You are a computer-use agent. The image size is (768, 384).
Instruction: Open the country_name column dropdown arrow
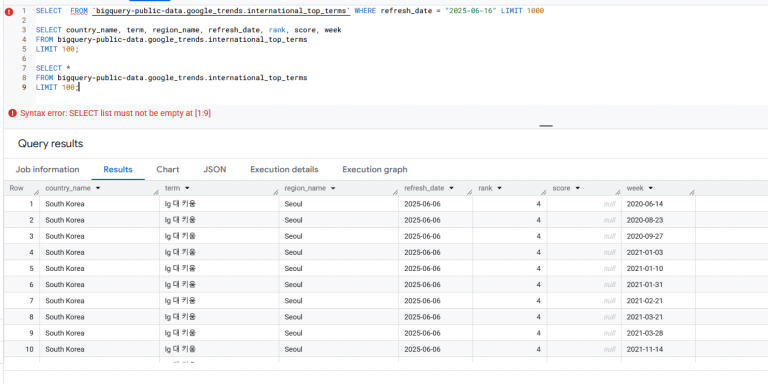pos(98,188)
